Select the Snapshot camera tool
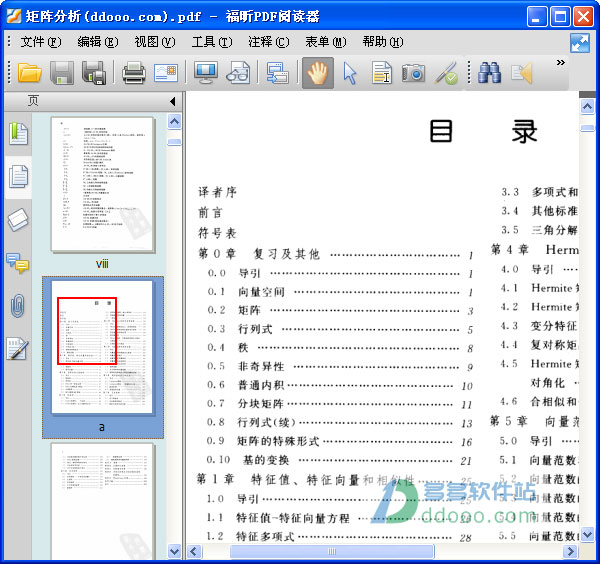Viewport: 600px width, 564px height. 413,73
